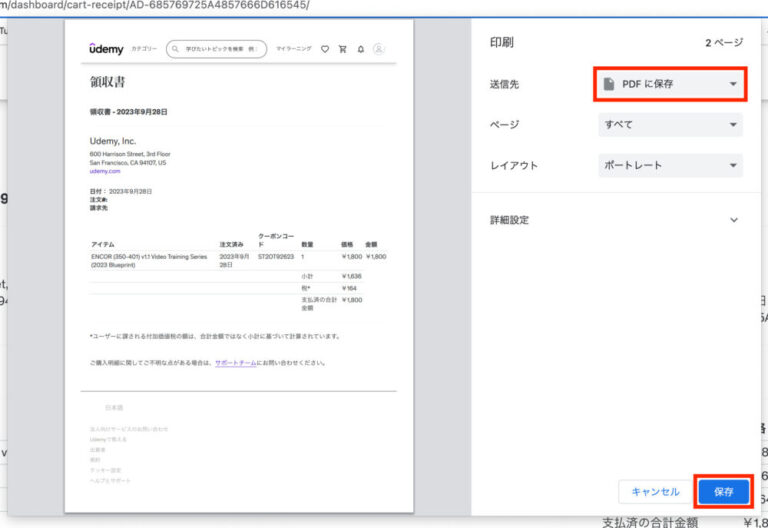Image resolution: width=768 pixels, height=528 pixels.
Task: Open the レイアウト dropdown showing ポートレート
Action: pos(670,165)
